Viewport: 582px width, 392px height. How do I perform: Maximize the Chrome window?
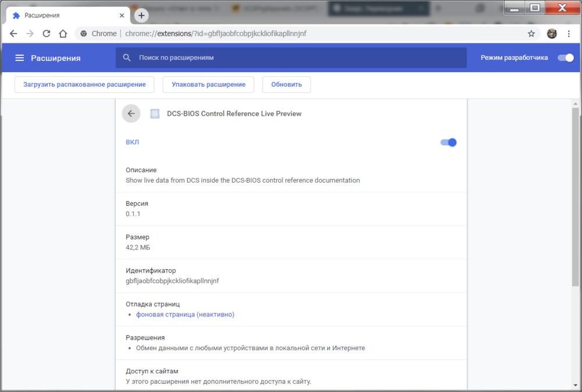(x=534, y=8)
